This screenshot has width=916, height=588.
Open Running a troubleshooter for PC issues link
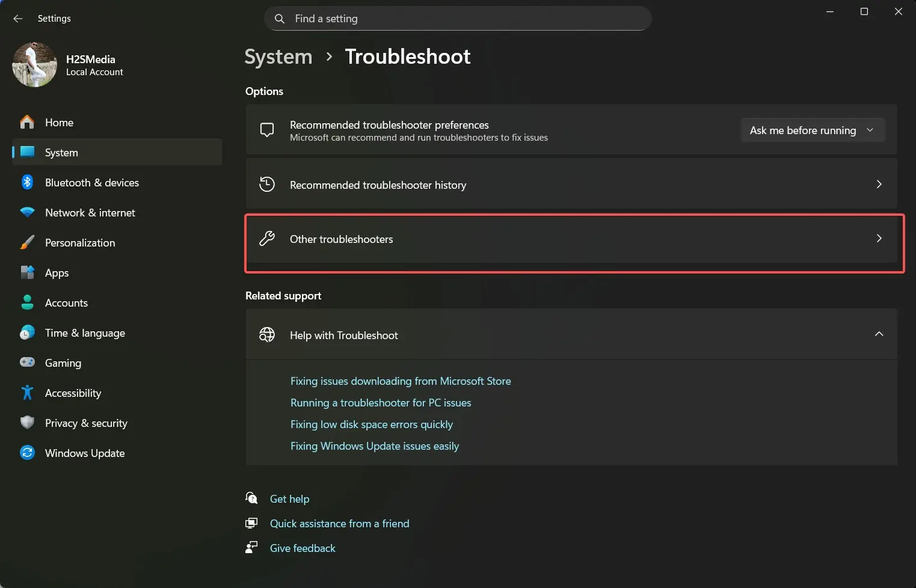tap(381, 402)
